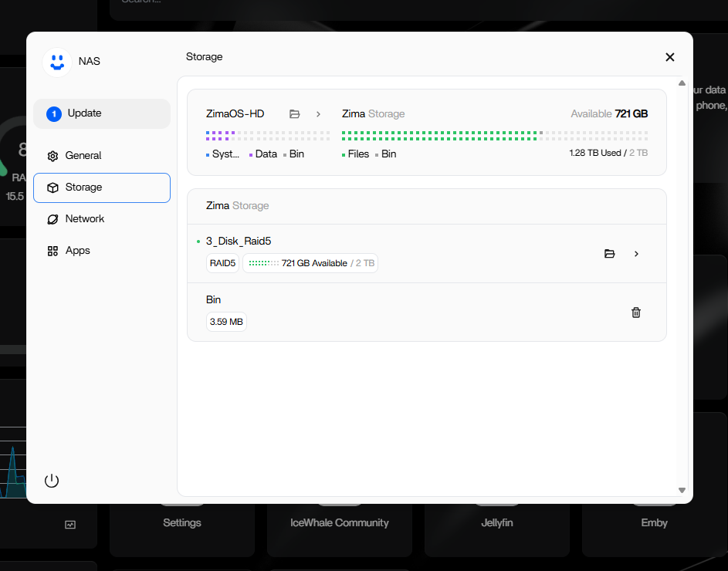
Task: Switch to the Network settings tab
Action: pyautogui.click(x=85, y=219)
